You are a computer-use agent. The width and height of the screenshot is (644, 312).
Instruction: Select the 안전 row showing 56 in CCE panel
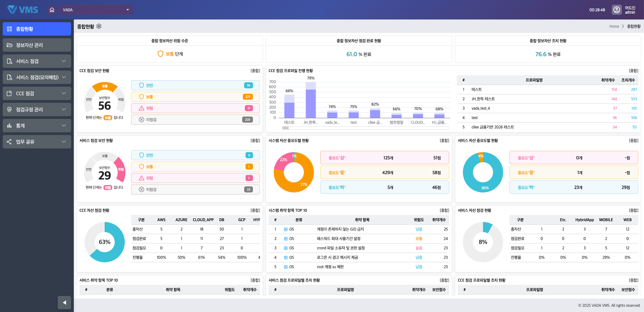tap(196, 85)
